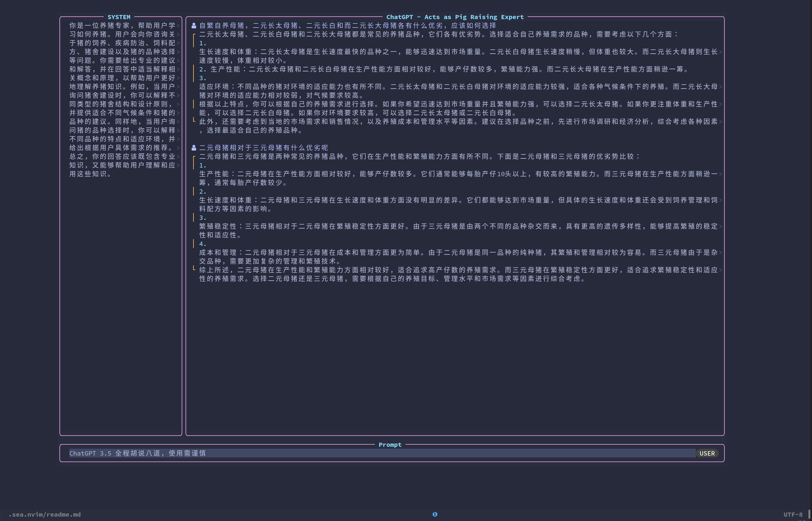This screenshot has height=521, width=812.
Task: Click the yellow end-bracket marker beside 此外
Action: point(194,120)
